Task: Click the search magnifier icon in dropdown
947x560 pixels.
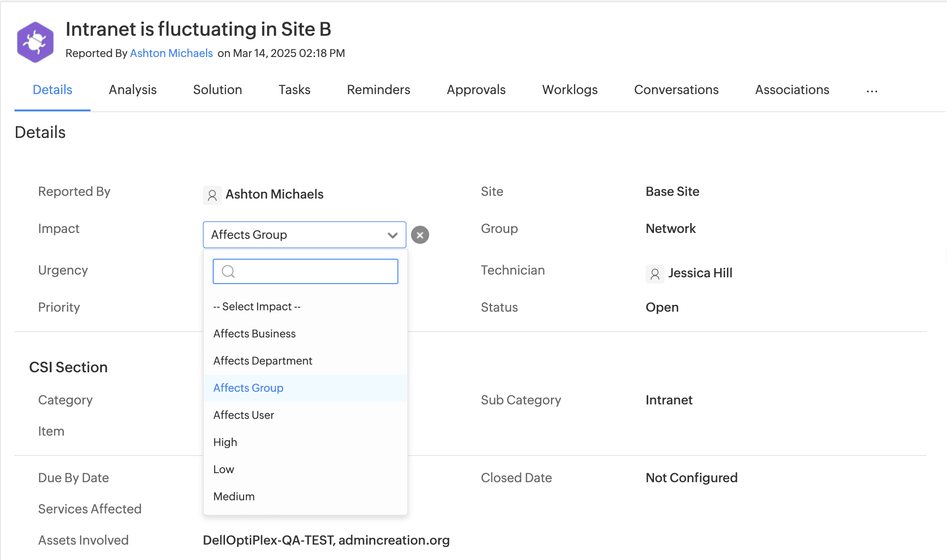Action: (x=228, y=271)
